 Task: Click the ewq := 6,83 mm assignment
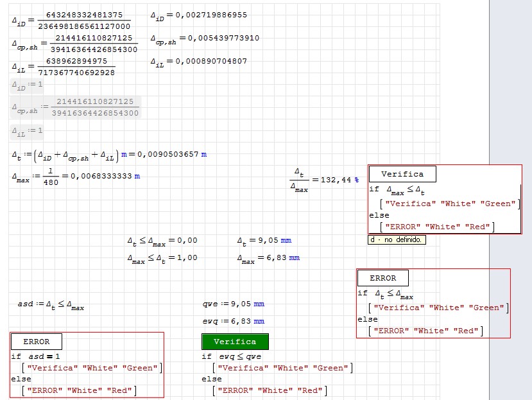pos(233,321)
